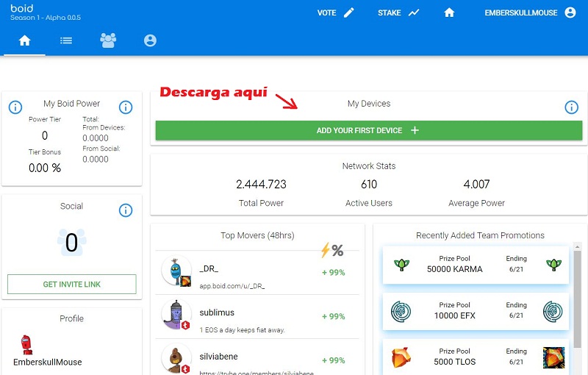Click the _DR_ user name

coord(209,268)
